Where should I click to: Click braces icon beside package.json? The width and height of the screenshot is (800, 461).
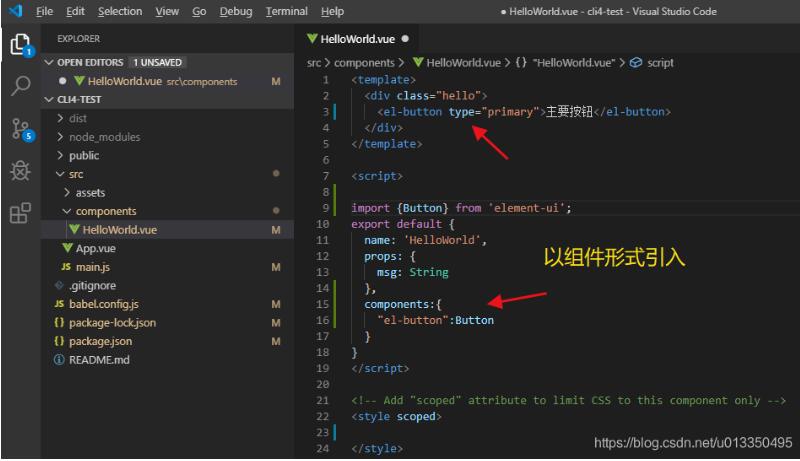[59, 341]
